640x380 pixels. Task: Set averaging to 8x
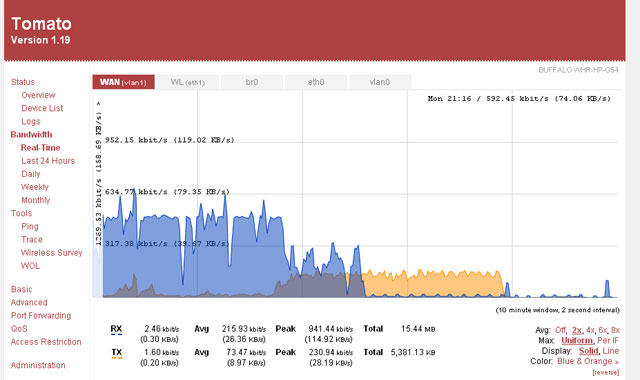[x=615, y=330]
